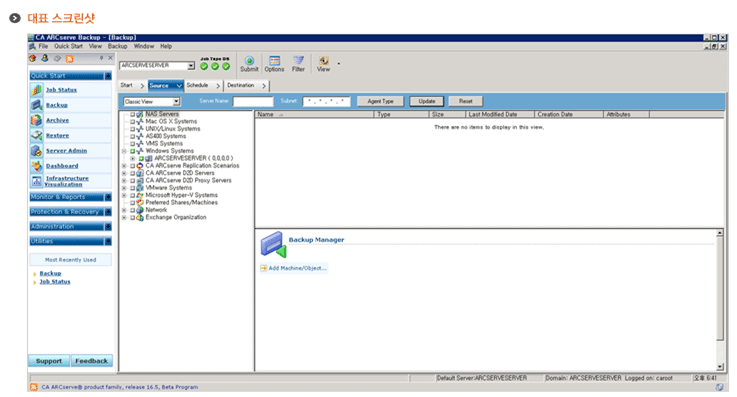
Task: Toggle the AS400 Systems checkbox
Action: click(x=133, y=136)
